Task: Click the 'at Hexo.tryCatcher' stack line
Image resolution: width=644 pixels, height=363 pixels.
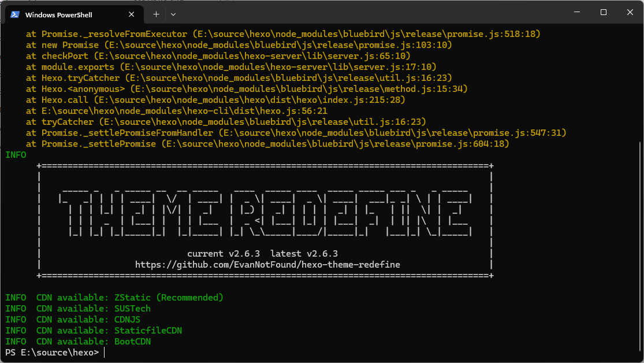Action: (x=239, y=78)
